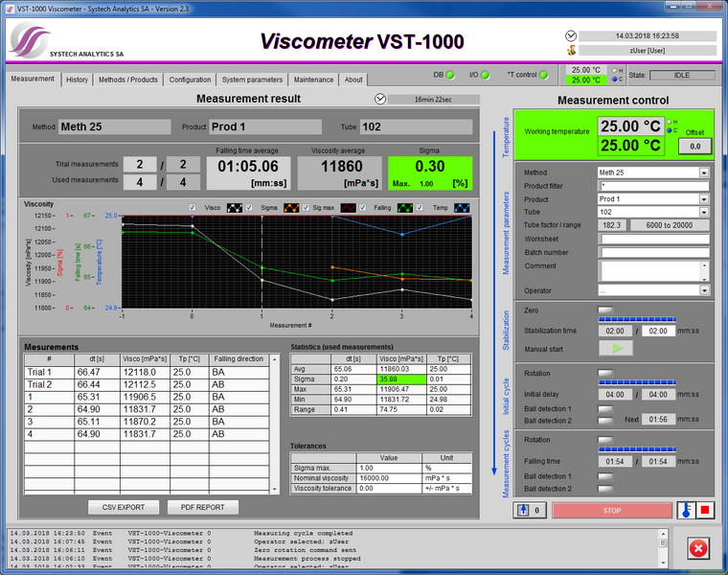Open the Product dropdown showing Prod 1

(704, 199)
